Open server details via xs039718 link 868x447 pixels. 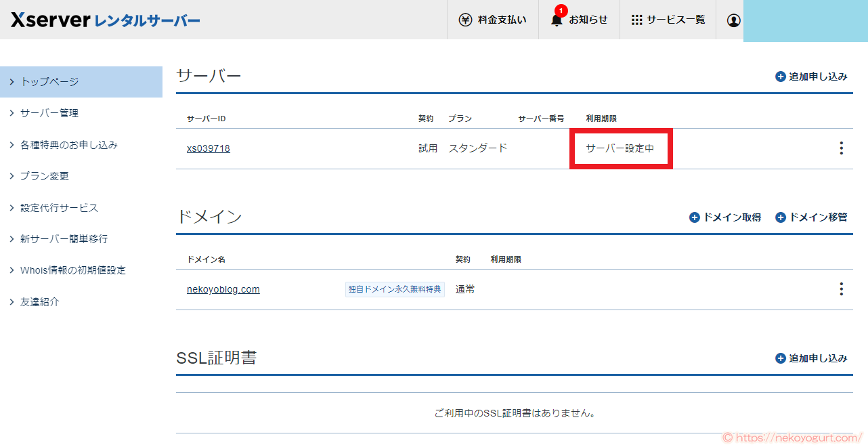click(x=208, y=148)
